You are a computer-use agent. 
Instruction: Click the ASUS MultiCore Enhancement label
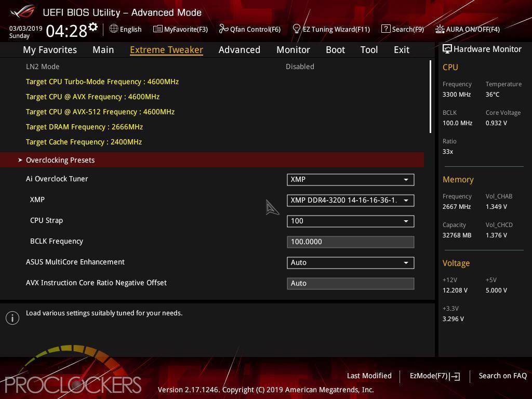[75, 262]
